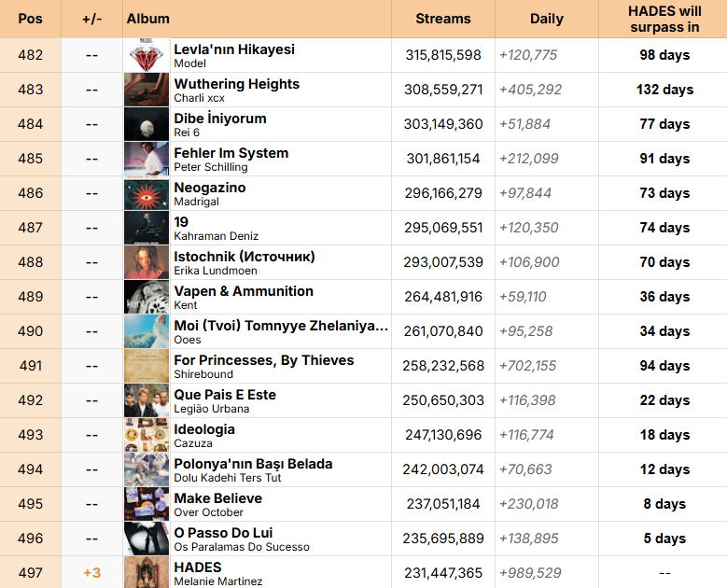Open the Istochnik album cover thumbnail
Image resolution: width=727 pixels, height=588 pixels.
(x=147, y=262)
